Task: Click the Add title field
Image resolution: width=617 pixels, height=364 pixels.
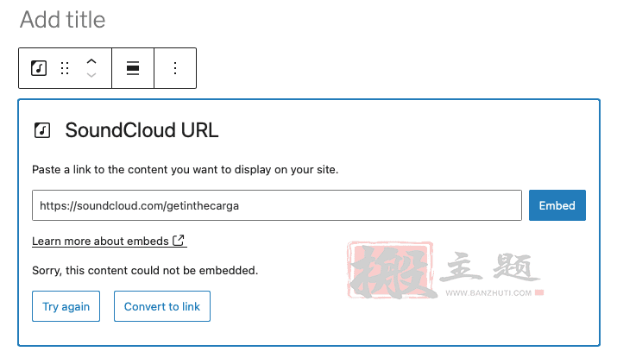Action: click(x=63, y=20)
